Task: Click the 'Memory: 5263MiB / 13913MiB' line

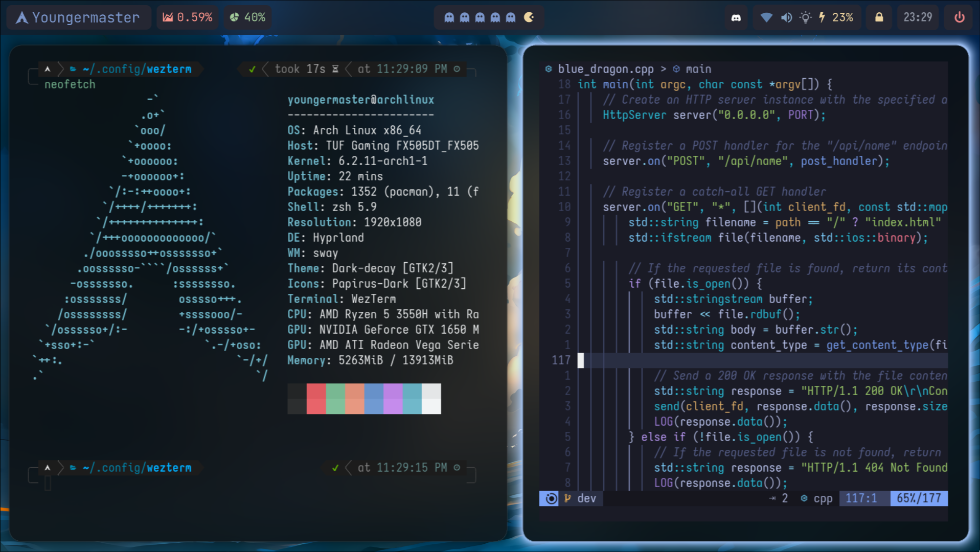Action: [370, 360]
